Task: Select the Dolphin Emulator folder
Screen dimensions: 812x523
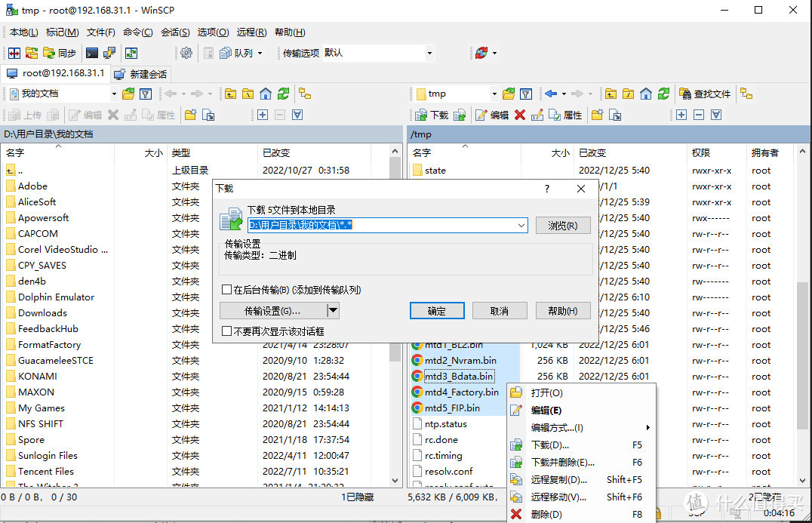Action: [x=56, y=297]
